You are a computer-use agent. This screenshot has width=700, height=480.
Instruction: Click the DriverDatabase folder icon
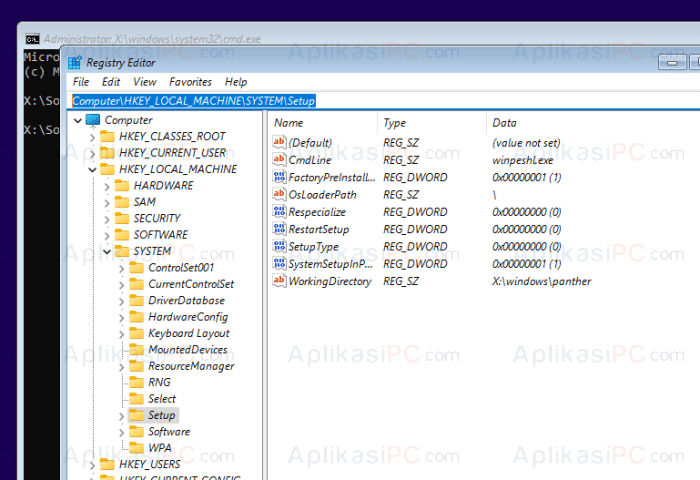click(x=136, y=301)
